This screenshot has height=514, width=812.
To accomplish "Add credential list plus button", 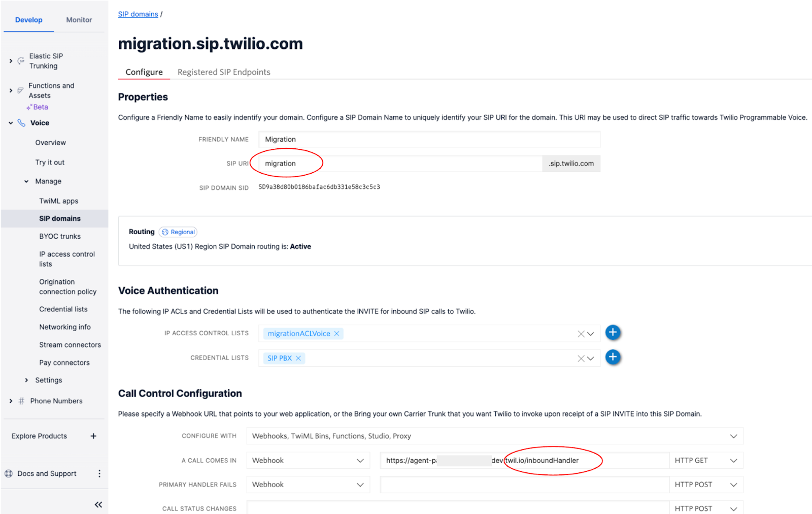I will 613,357.
